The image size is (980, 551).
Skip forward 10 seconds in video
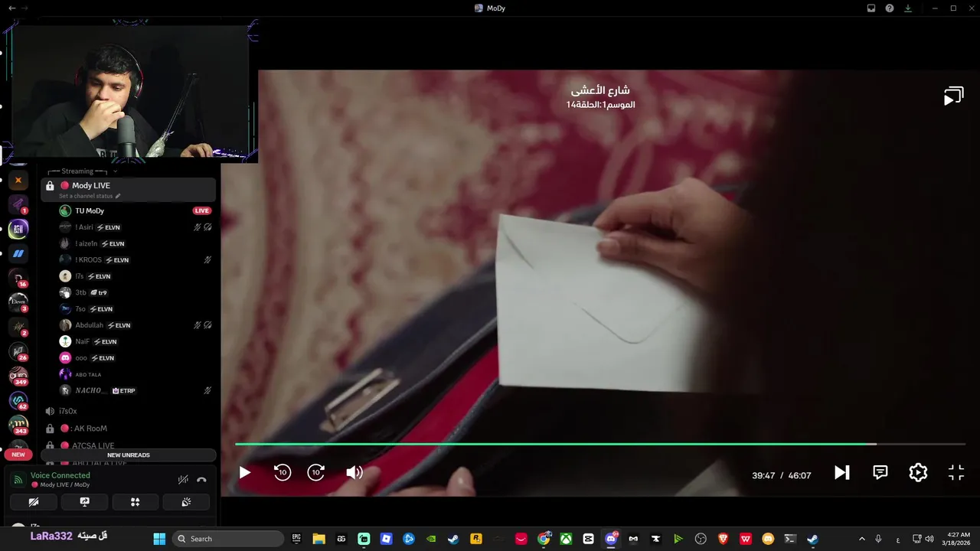[316, 473]
